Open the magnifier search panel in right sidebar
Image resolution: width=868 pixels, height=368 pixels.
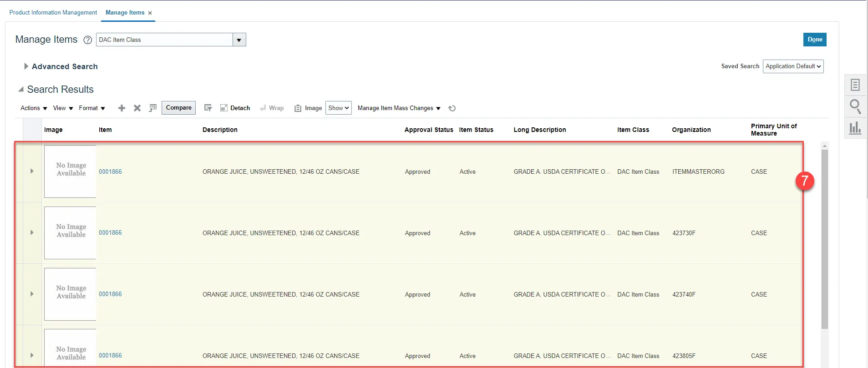(855, 106)
